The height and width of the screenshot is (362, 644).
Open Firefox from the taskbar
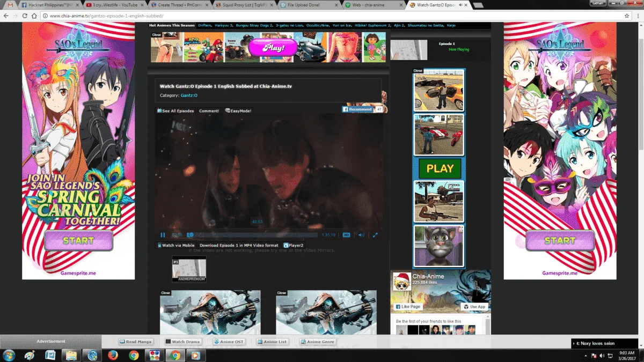[113, 355]
